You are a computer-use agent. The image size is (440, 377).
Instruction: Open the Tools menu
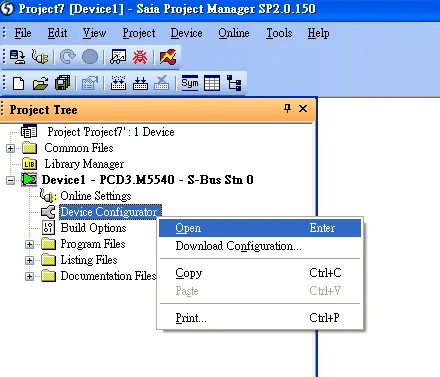pos(279,33)
